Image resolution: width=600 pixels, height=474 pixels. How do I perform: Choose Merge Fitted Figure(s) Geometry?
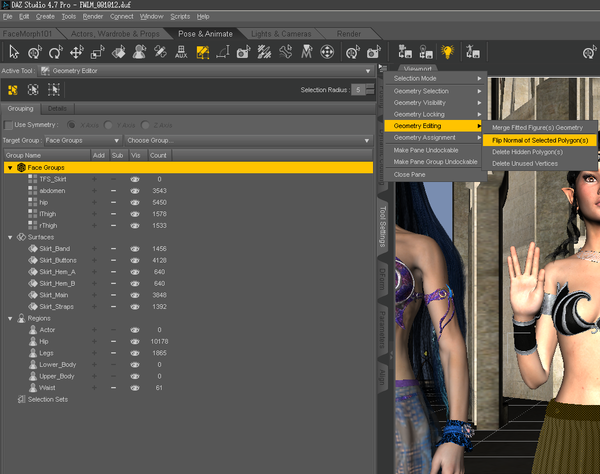pyautogui.click(x=540, y=127)
